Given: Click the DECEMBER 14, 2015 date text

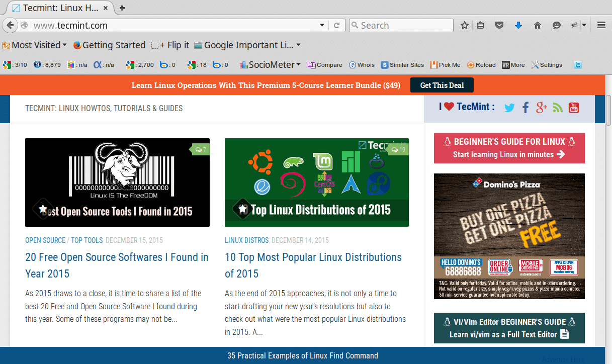Looking at the screenshot, I should [300, 240].
